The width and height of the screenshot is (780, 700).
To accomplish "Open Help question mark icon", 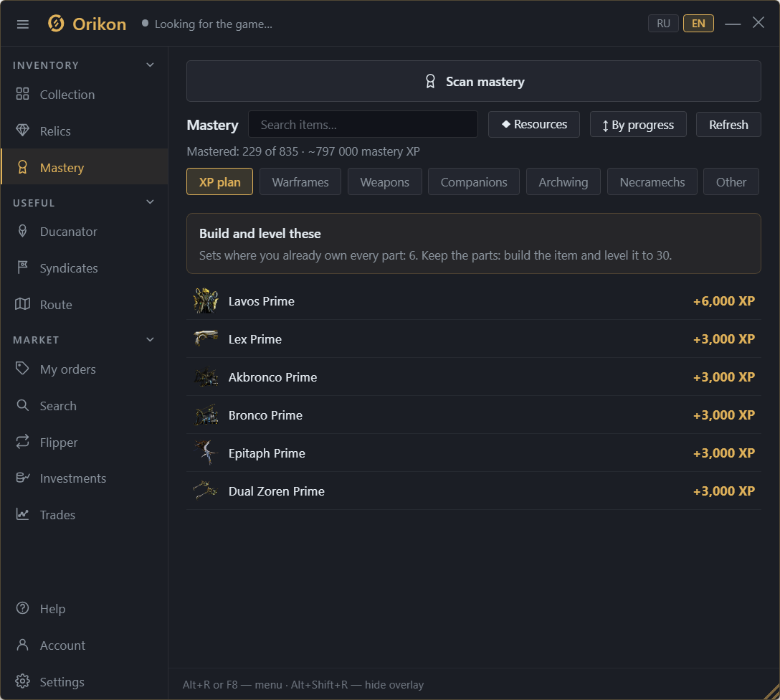I will pyautogui.click(x=22, y=608).
